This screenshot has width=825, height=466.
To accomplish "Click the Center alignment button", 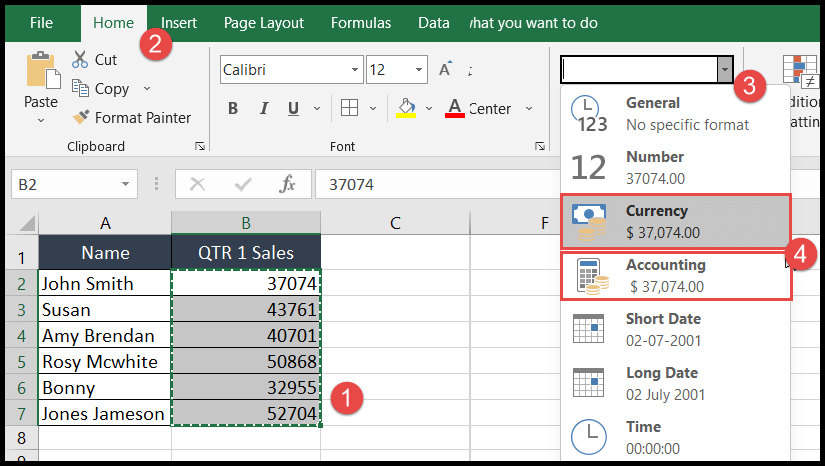I will coord(490,108).
